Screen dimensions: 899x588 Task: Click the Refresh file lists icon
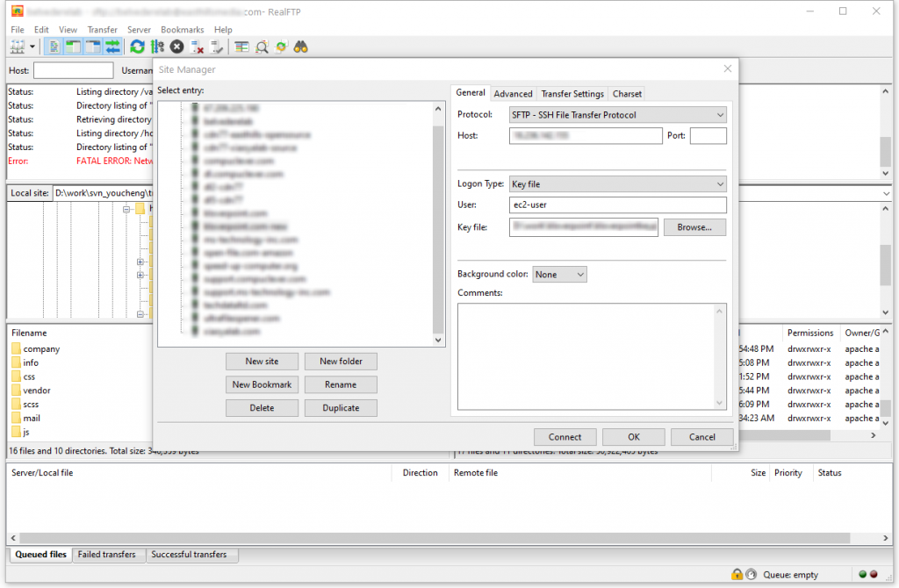[x=137, y=47]
